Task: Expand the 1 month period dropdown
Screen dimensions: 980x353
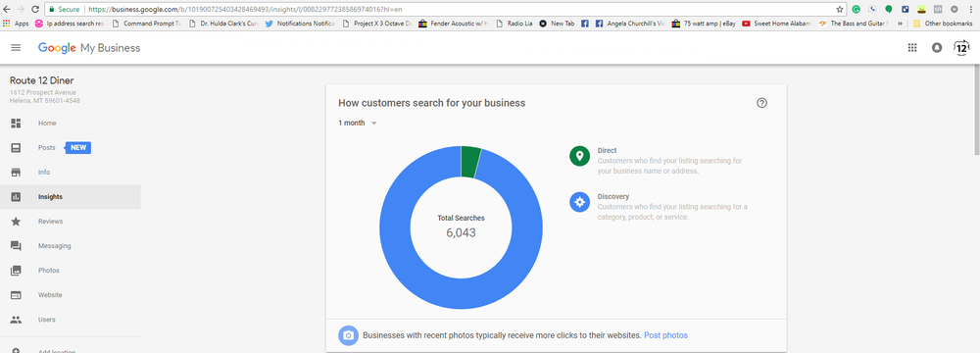Action: coord(358,124)
